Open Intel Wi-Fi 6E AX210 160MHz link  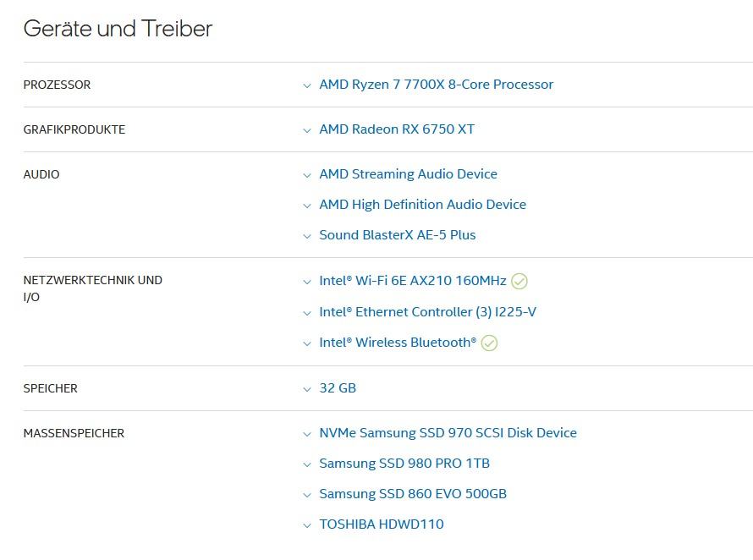pyautogui.click(x=413, y=281)
